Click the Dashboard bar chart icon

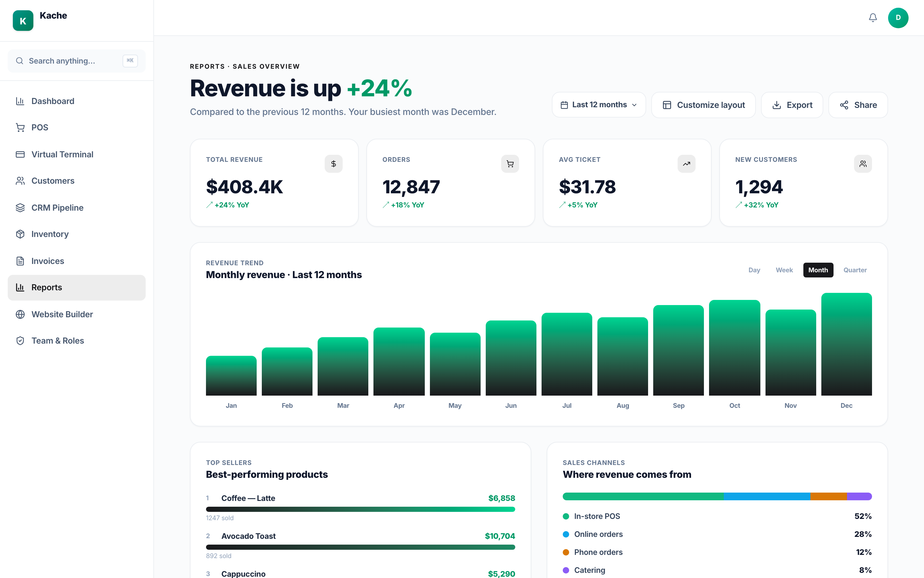coord(20,101)
